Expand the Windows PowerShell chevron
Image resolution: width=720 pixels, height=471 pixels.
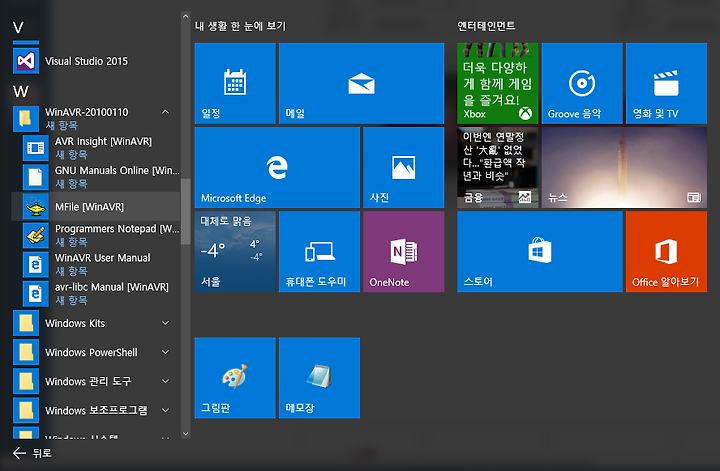[165, 352]
